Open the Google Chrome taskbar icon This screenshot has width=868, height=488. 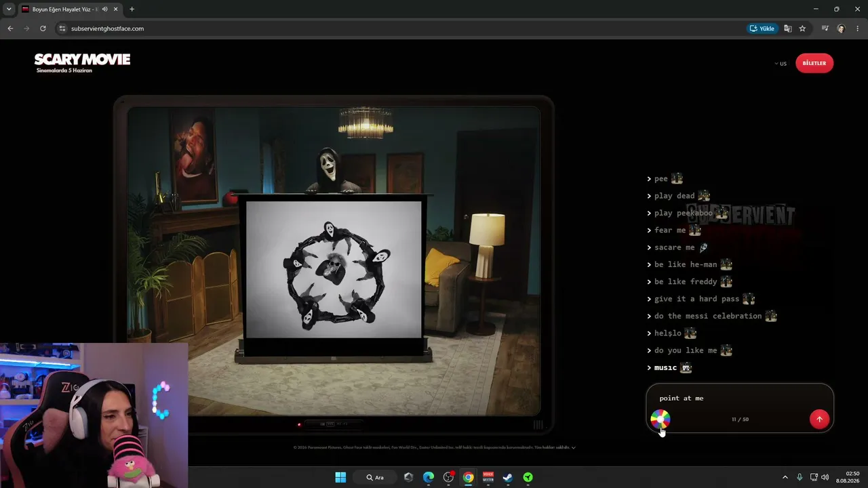point(468,477)
